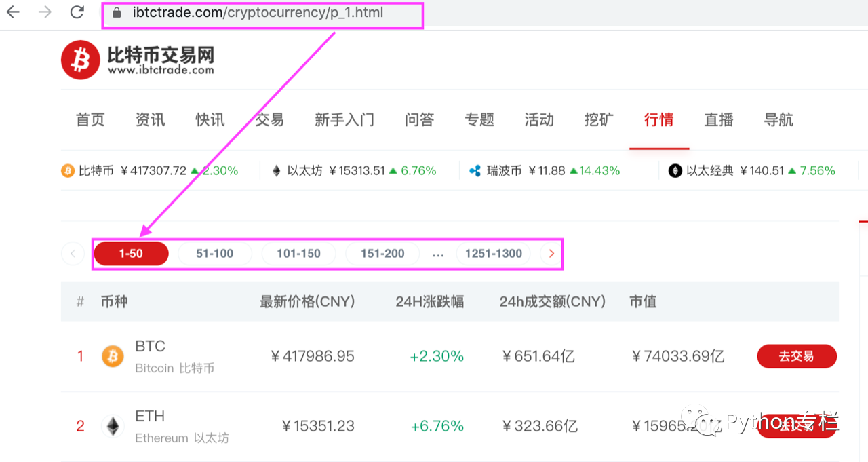Click the Ethereum icon in ticker bar
Viewport: 868px width, 462px height.
[x=276, y=171]
